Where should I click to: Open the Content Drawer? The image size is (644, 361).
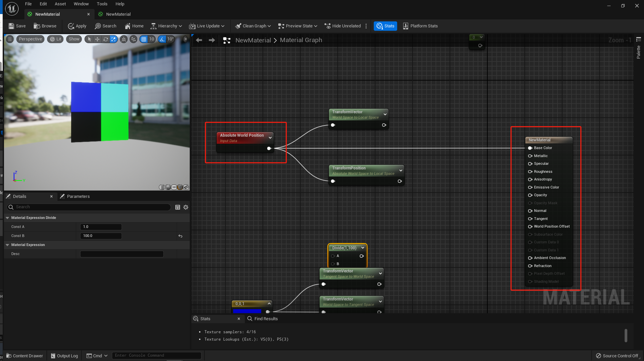25,356
